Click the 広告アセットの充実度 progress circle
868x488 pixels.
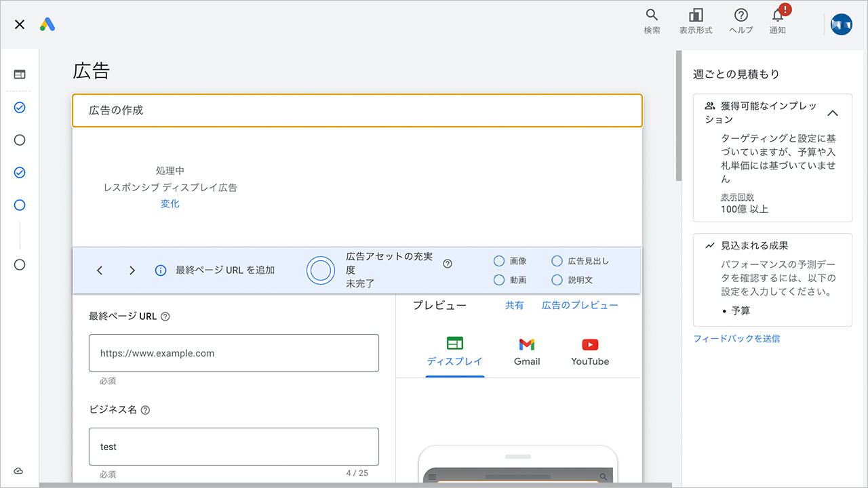321,270
